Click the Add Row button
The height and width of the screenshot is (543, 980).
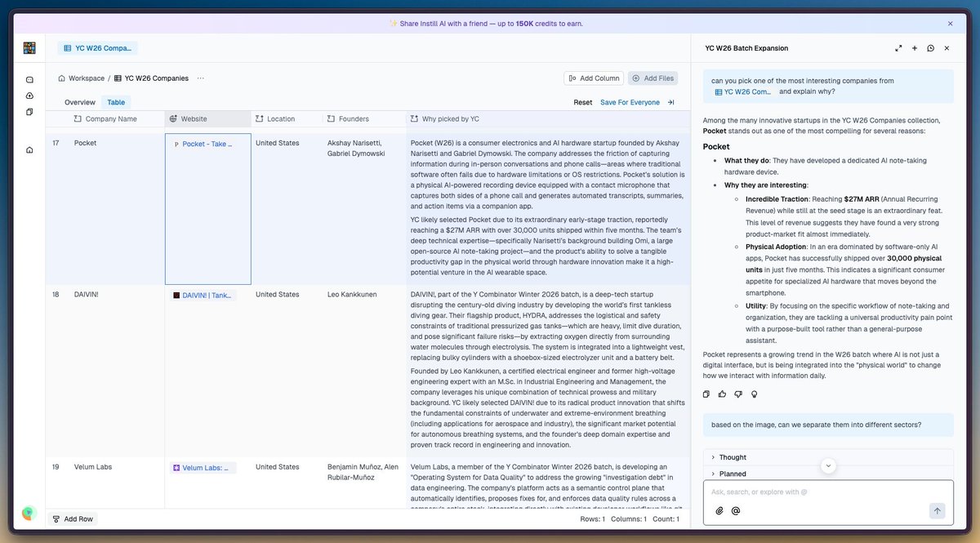point(72,519)
